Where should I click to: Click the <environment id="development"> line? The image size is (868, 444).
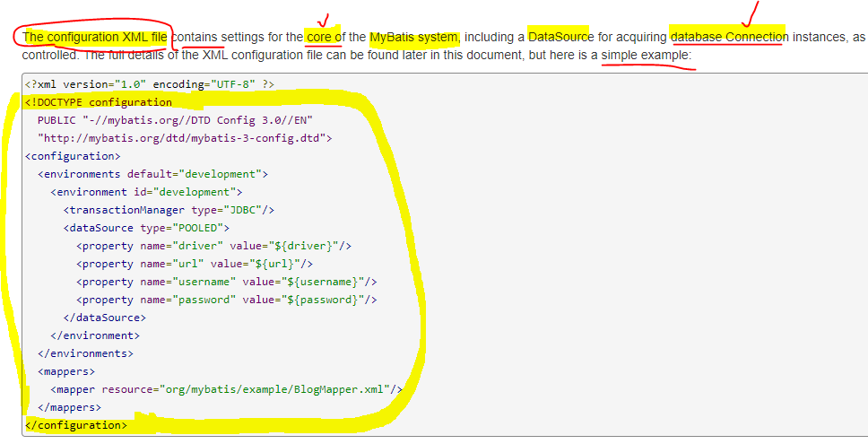[x=147, y=192]
